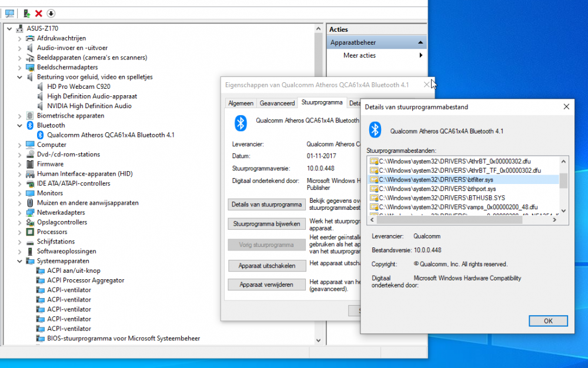The width and height of the screenshot is (588, 368).
Task: Collapse the Systeemapparaten category
Action: (19, 261)
